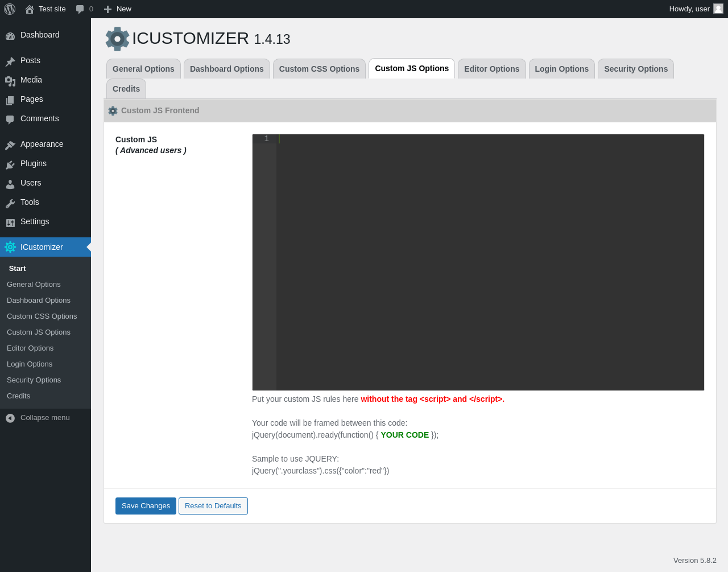728x572 pixels.
Task: Switch to the Dashboard Options tab
Action: tap(227, 69)
